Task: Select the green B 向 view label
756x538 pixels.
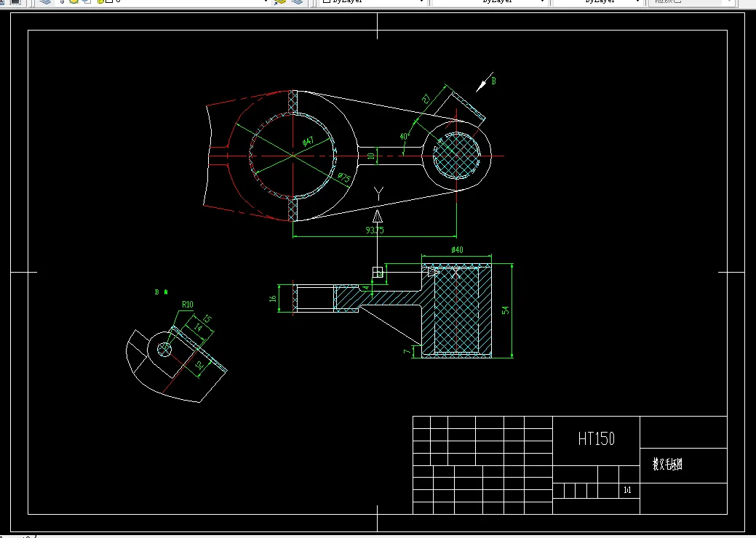Action: tap(161, 292)
